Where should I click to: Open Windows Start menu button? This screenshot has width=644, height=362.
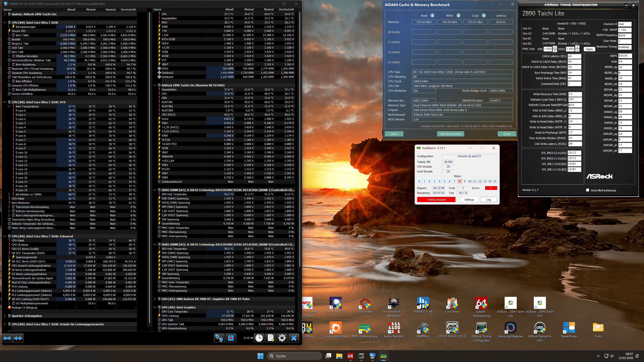(260, 356)
